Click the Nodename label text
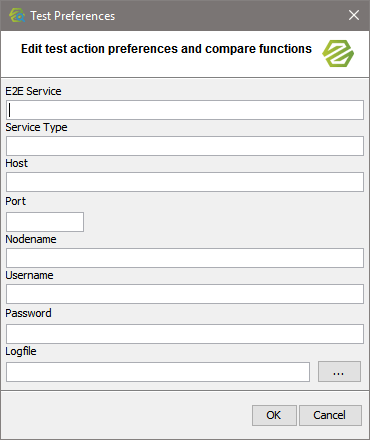The image size is (370, 440). tap(31, 239)
